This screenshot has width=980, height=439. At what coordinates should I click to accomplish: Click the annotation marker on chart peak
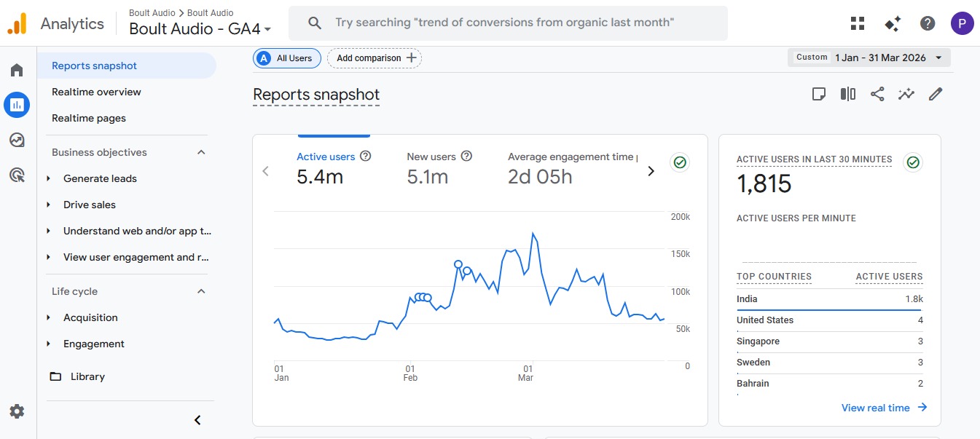click(458, 264)
